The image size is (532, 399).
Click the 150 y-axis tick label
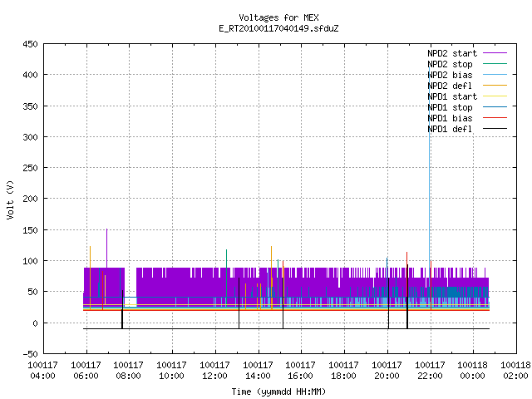tap(30, 230)
